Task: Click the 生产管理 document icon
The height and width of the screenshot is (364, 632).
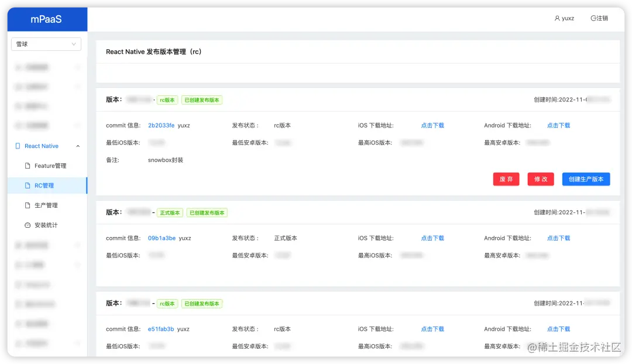Action: [28, 205]
